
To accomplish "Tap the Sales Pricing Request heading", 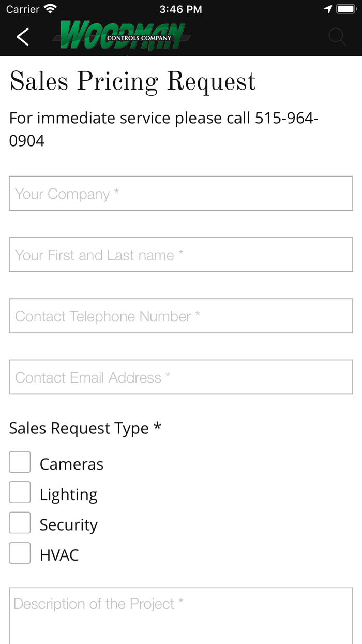I will pos(132,81).
